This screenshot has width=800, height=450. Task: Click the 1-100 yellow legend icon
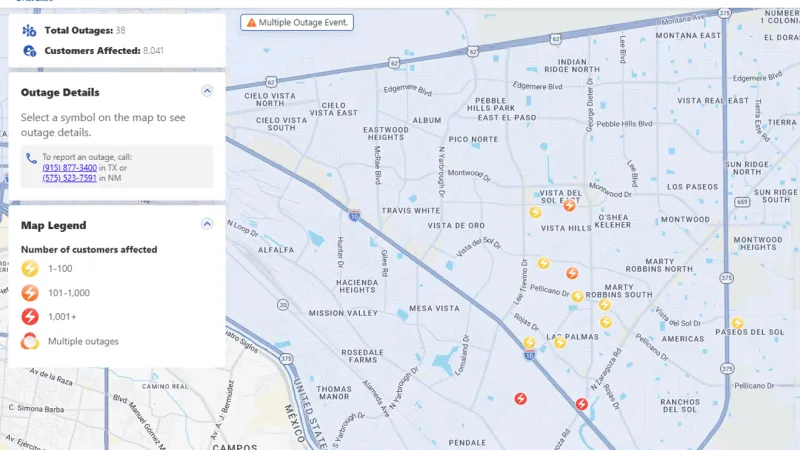pos(30,268)
